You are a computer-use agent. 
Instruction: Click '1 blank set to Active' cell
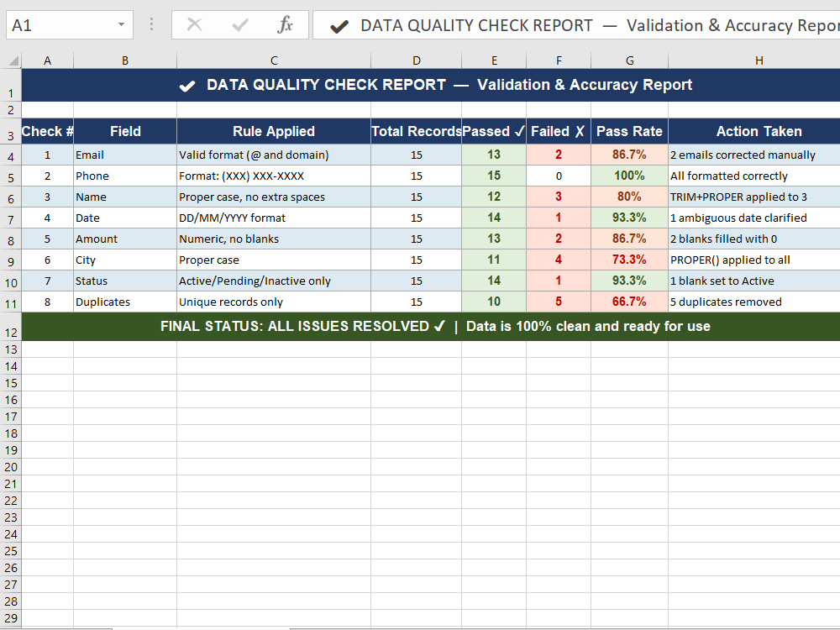[754, 281]
